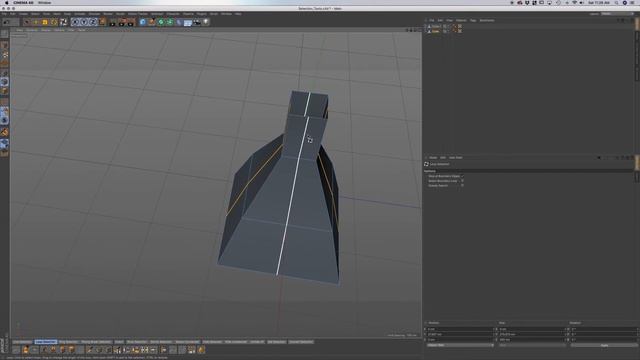Click the Rotation H input field
This screenshot has width=640, height=360.
click(603, 329)
